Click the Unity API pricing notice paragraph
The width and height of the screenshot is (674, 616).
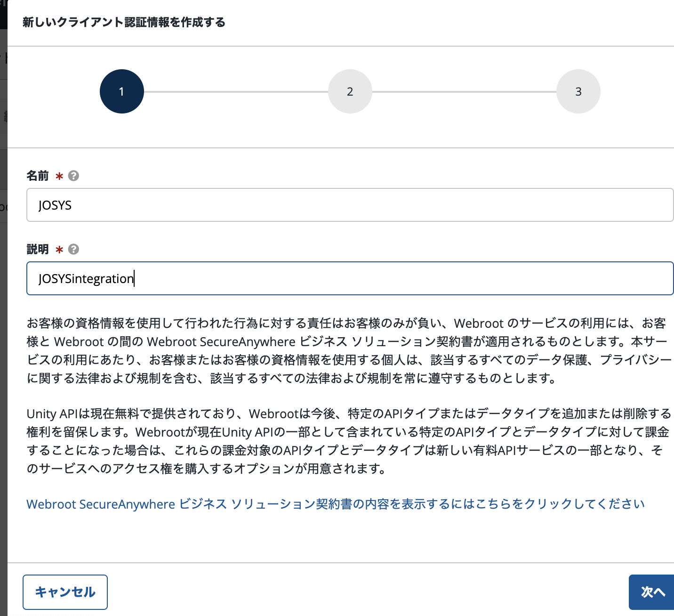click(x=348, y=441)
